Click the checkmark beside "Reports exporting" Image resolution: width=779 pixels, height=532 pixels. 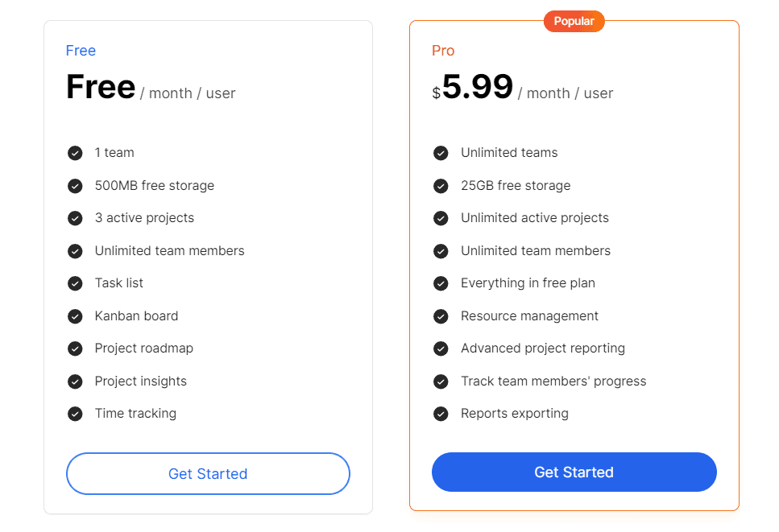441,413
